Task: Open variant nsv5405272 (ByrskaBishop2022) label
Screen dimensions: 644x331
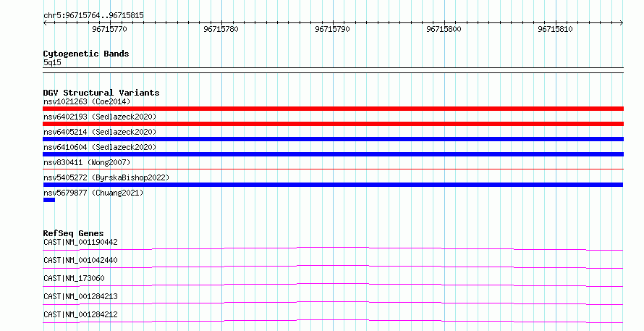Action: (x=106, y=177)
